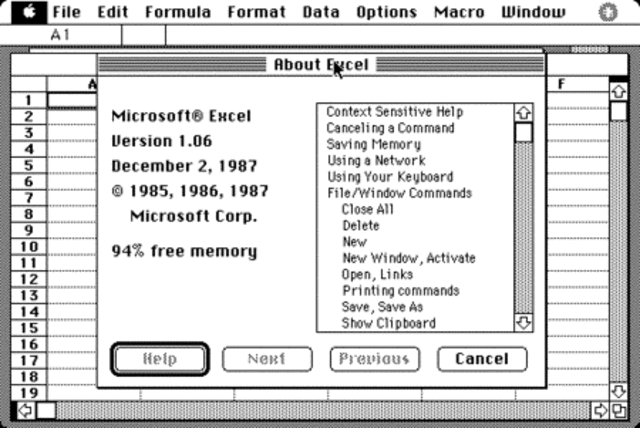
Task: Click the 'December 2, 1987' text
Action: point(184,166)
